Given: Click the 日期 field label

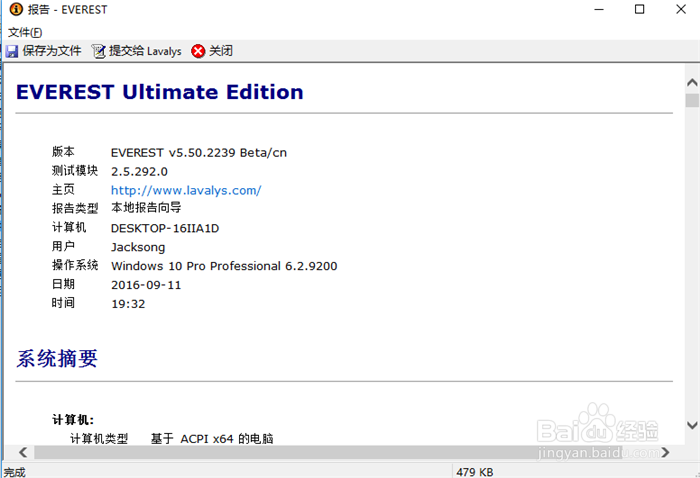Looking at the screenshot, I should (x=63, y=284).
